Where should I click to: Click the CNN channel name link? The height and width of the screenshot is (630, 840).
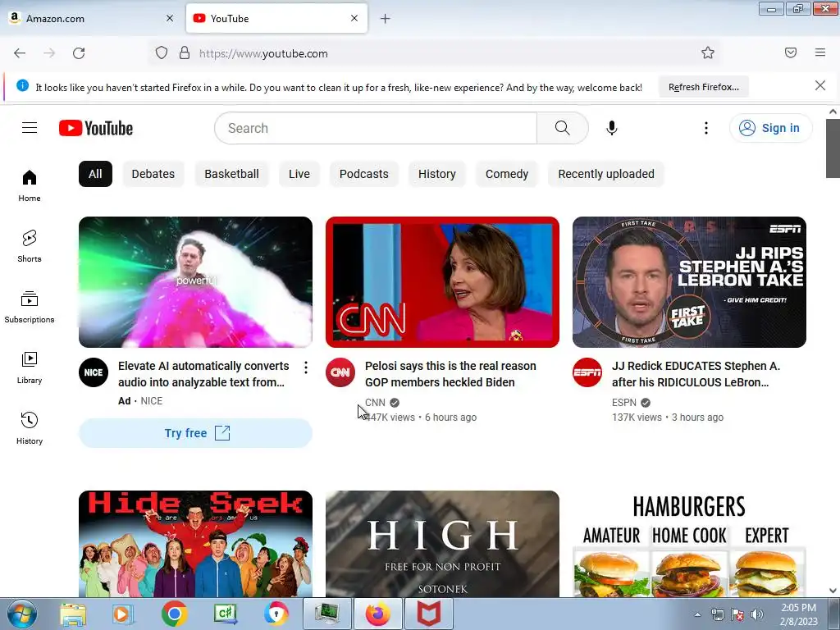(375, 402)
